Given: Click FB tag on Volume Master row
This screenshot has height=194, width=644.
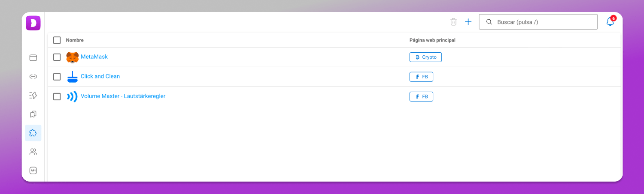Looking at the screenshot, I should 421,96.
